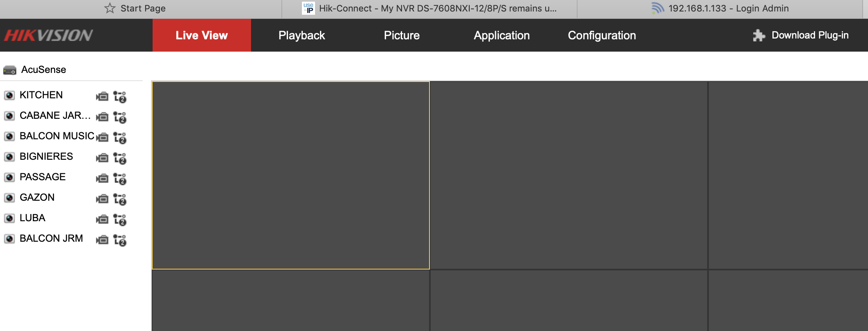The width and height of the screenshot is (868, 331).
Task: Click the record icon next to BALCON JRM
Action: pos(102,240)
